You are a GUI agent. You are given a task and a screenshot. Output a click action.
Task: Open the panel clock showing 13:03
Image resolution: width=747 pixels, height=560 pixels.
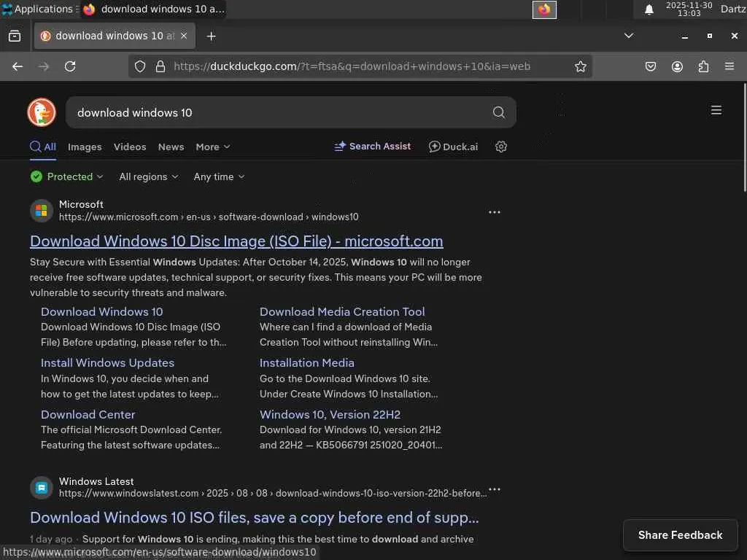(x=689, y=9)
